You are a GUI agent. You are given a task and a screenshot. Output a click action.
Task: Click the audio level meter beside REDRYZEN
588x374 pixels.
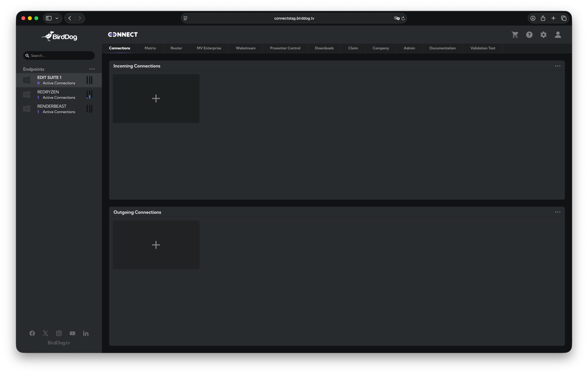coord(90,94)
